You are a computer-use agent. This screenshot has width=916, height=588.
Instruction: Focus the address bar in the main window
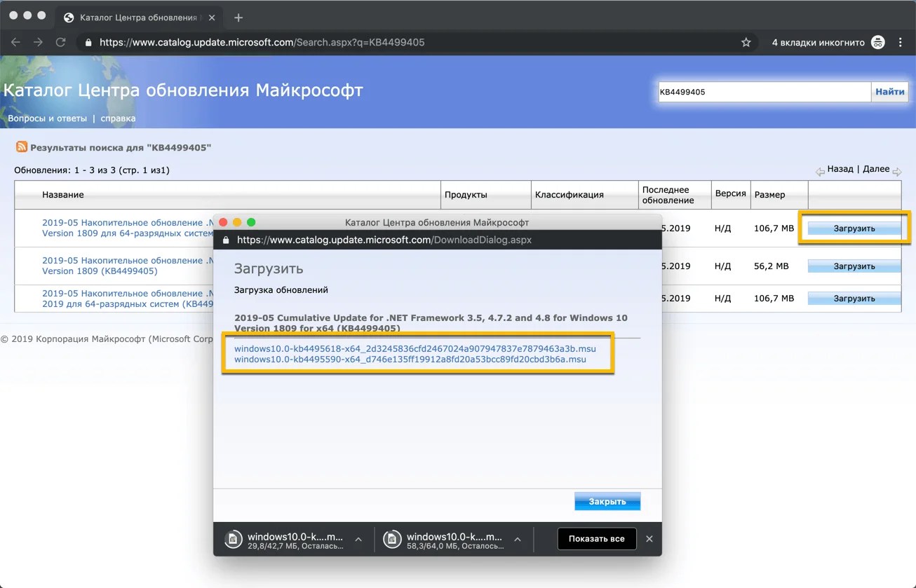pyautogui.click(x=414, y=43)
